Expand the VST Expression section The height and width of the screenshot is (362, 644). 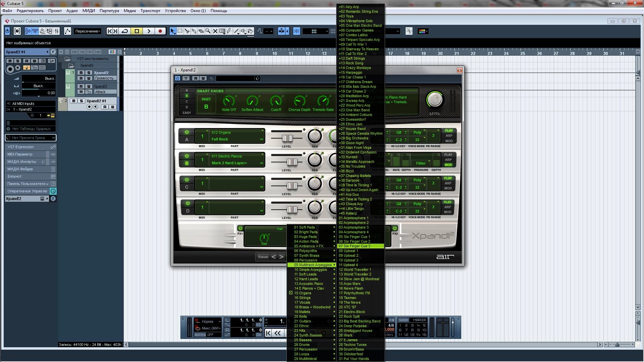[30, 147]
